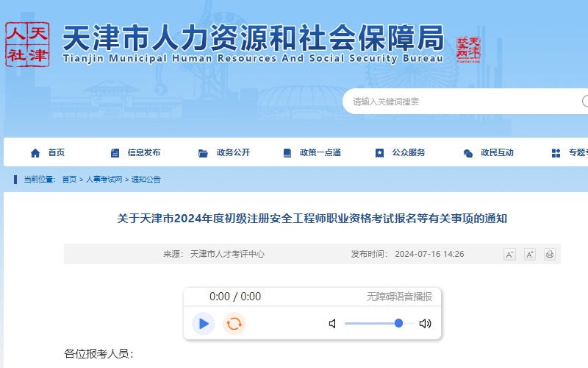The image size is (588, 368).
Task: Go to the 政务公开 section
Action: [224, 152]
